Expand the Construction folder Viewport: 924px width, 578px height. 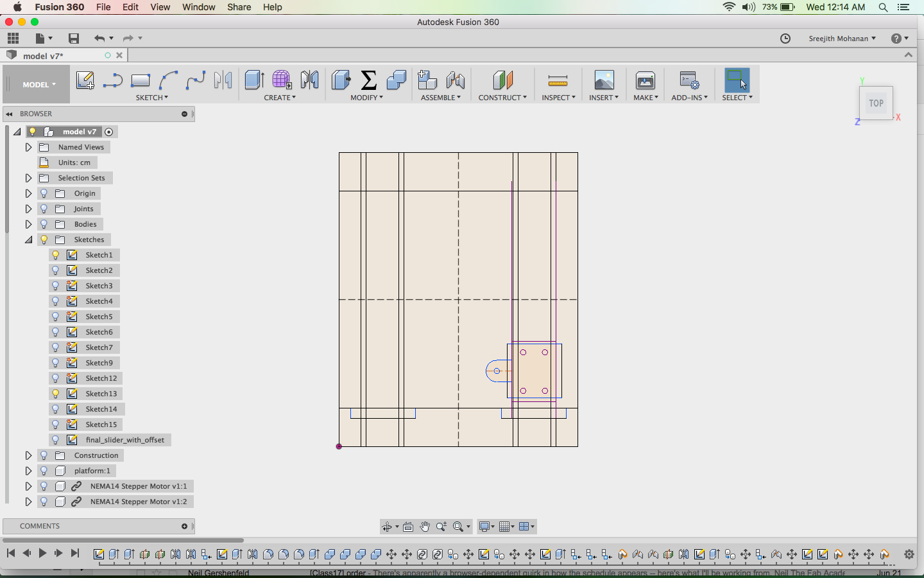click(x=28, y=455)
